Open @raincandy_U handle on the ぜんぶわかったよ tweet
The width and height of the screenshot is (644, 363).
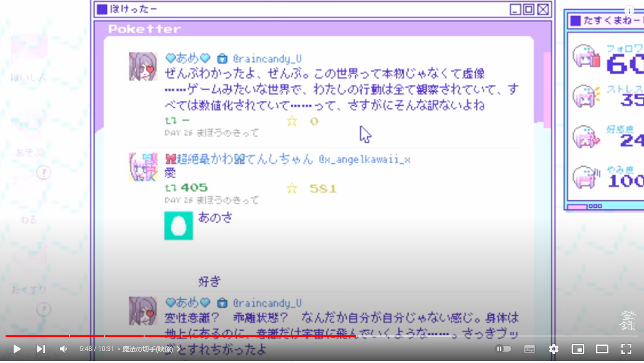pos(267,59)
